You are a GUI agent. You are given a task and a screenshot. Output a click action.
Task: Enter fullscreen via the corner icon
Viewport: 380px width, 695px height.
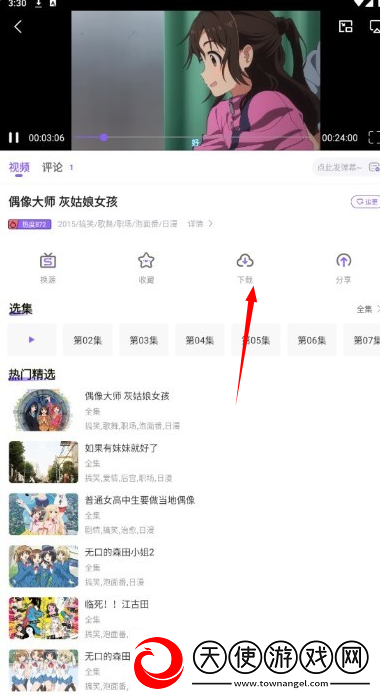[x=375, y=137]
